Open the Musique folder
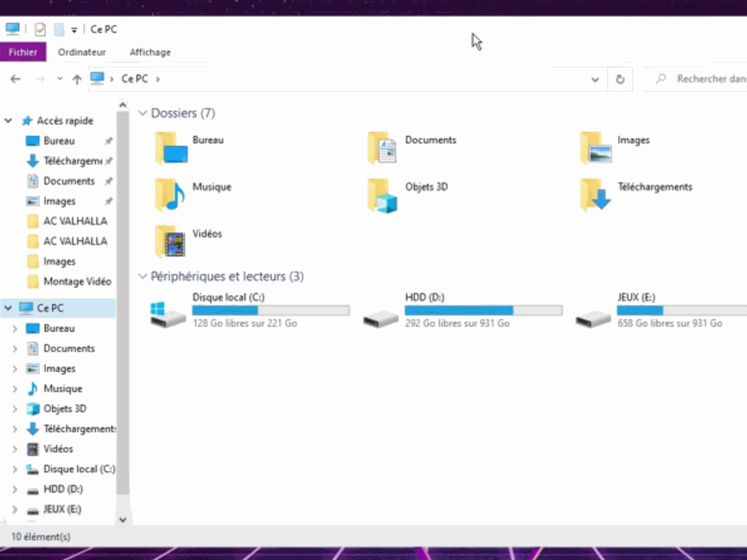 pyautogui.click(x=212, y=187)
